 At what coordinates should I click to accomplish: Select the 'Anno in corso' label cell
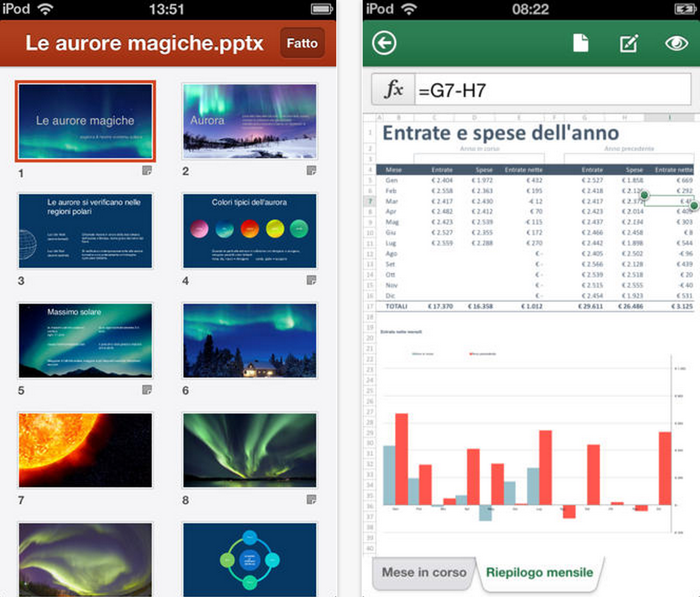coord(479,149)
